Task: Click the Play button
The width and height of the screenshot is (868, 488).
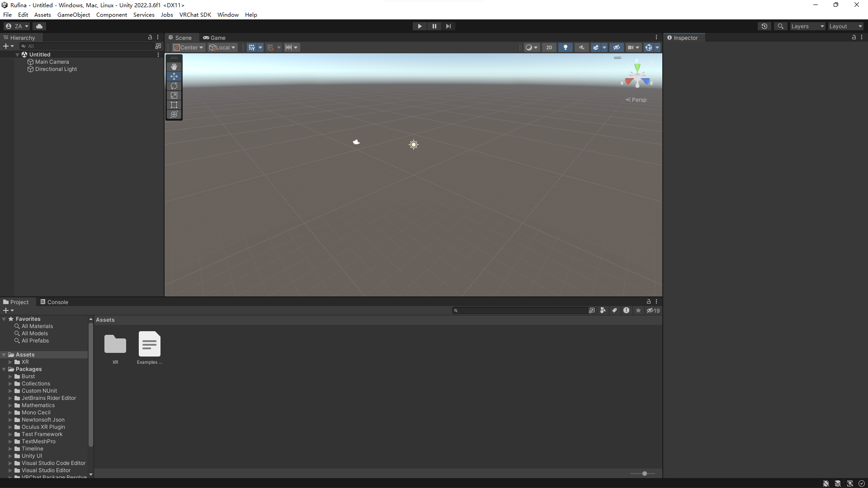Action: click(x=420, y=26)
